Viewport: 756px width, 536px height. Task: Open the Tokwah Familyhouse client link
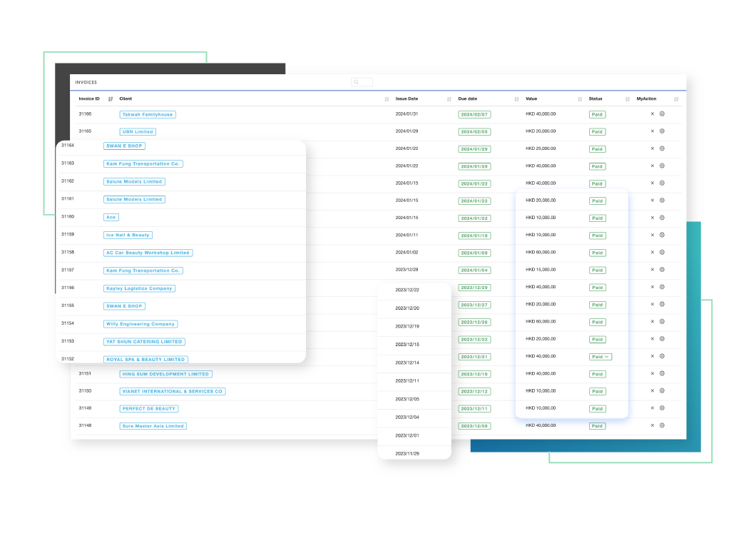coord(147,114)
